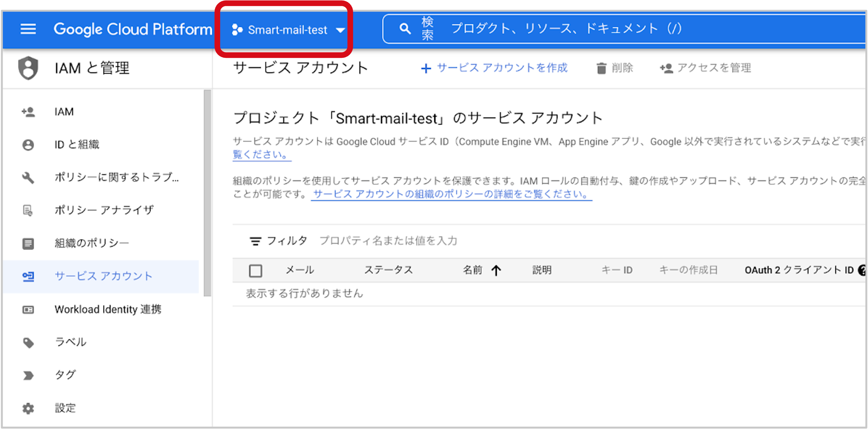
Task: Click the 削除 trash icon
Action: (601, 68)
